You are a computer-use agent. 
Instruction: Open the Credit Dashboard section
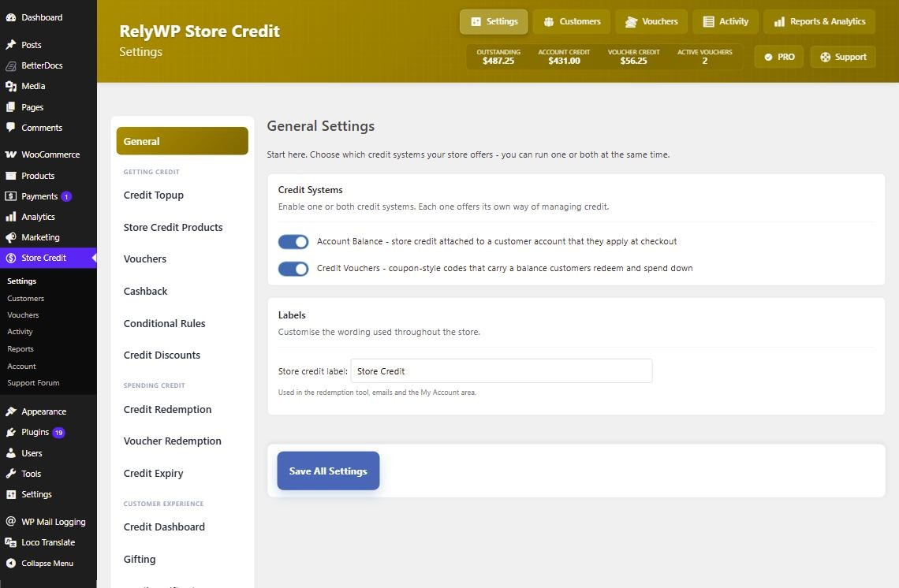click(164, 527)
